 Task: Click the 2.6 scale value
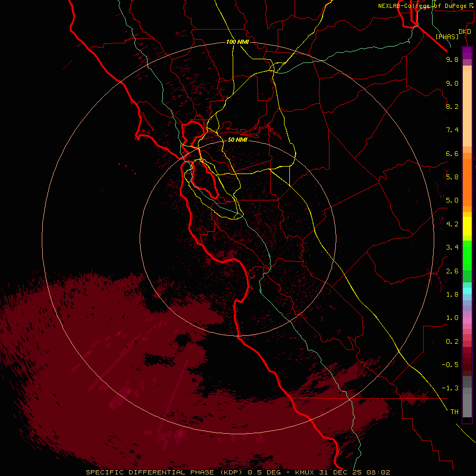pyautogui.click(x=452, y=271)
